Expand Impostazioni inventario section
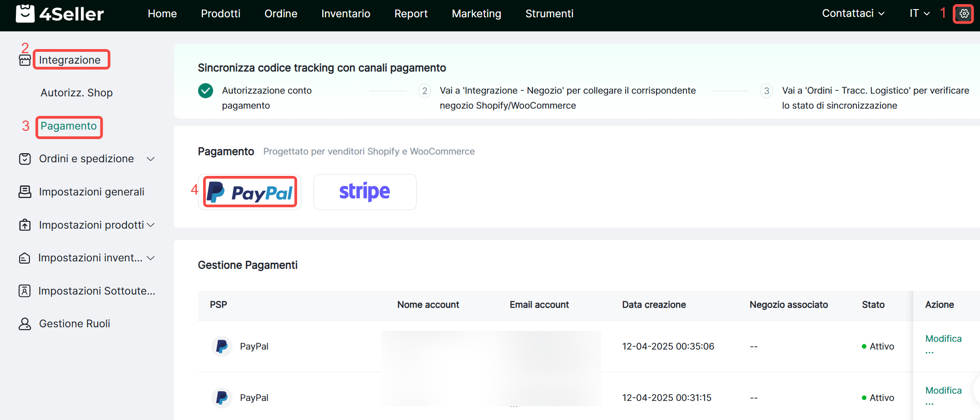The height and width of the screenshot is (420, 980). click(151, 258)
